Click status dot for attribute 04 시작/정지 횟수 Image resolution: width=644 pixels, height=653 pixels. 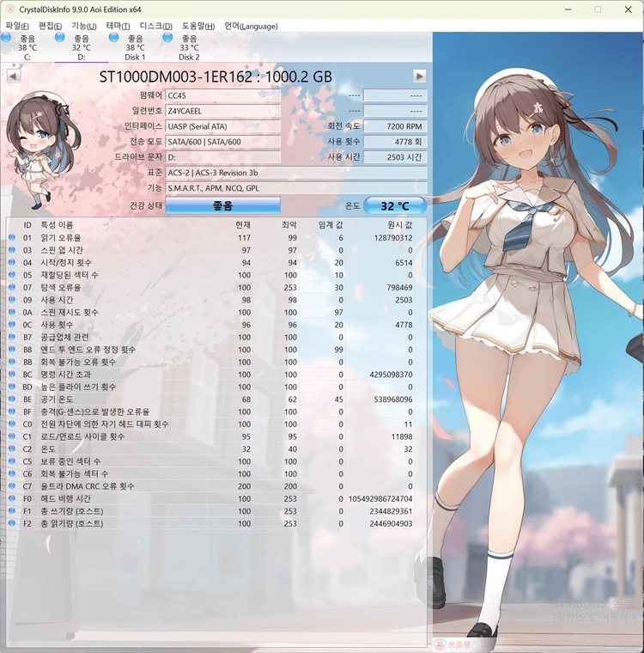[12, 262]
